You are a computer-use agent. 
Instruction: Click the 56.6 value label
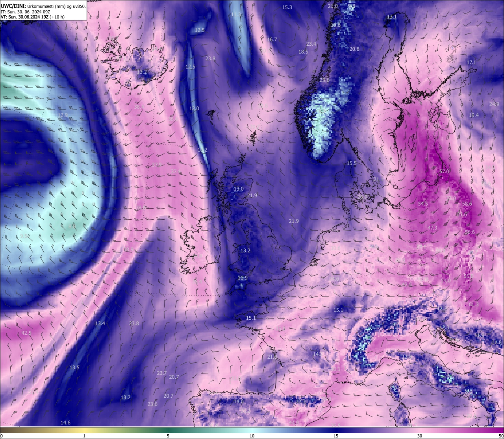click(x=470, y=232)
